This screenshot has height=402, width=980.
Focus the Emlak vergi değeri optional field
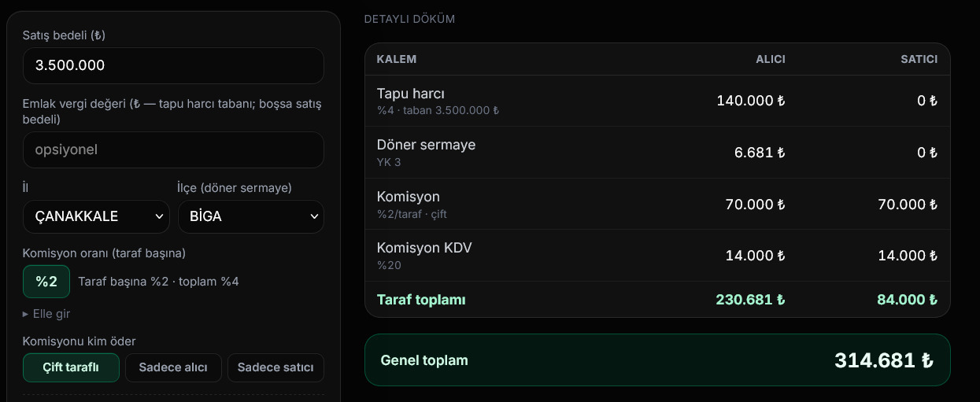(x=173, y=149)
